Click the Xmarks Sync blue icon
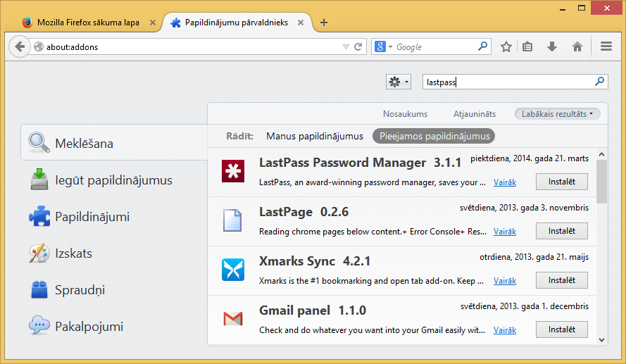This screenshot has height=364, width=626. [x=233, y=270]
